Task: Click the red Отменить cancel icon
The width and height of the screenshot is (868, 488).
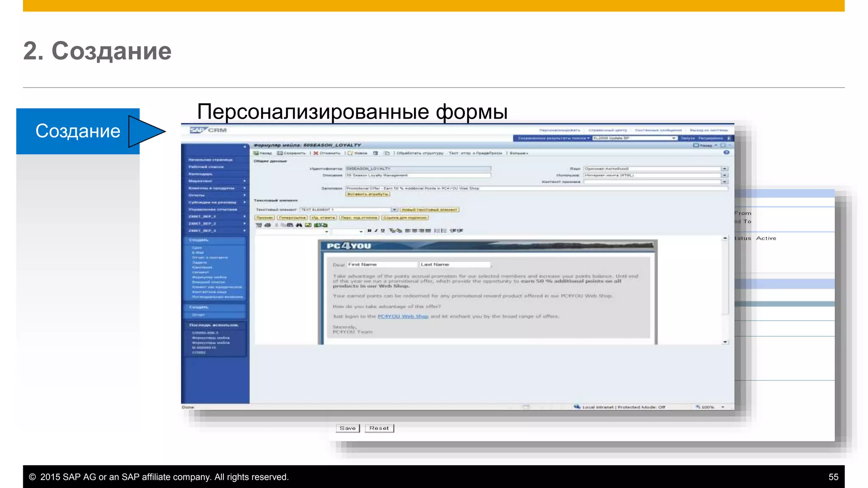Action: click(x=316, y=153)
